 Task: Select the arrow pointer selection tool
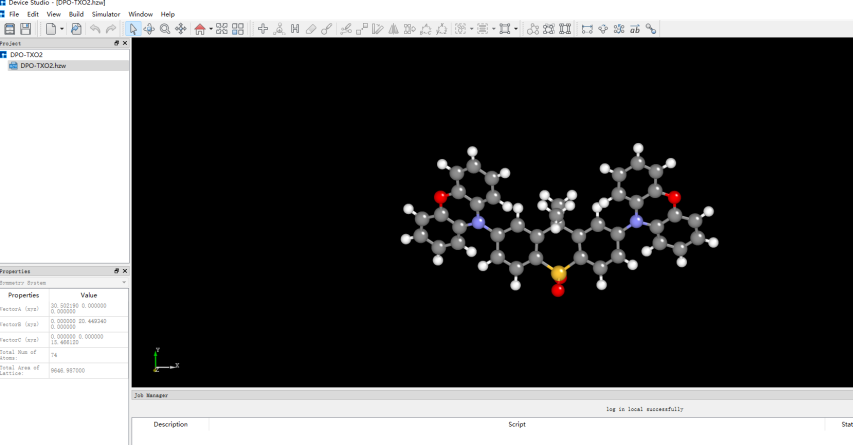point(133,29)
